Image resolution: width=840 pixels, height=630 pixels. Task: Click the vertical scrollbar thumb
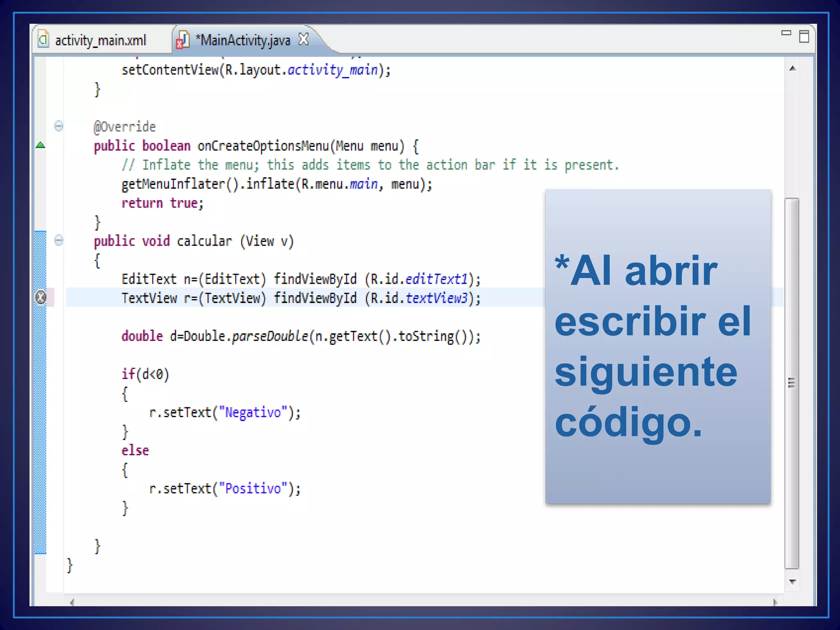[792, 383]
